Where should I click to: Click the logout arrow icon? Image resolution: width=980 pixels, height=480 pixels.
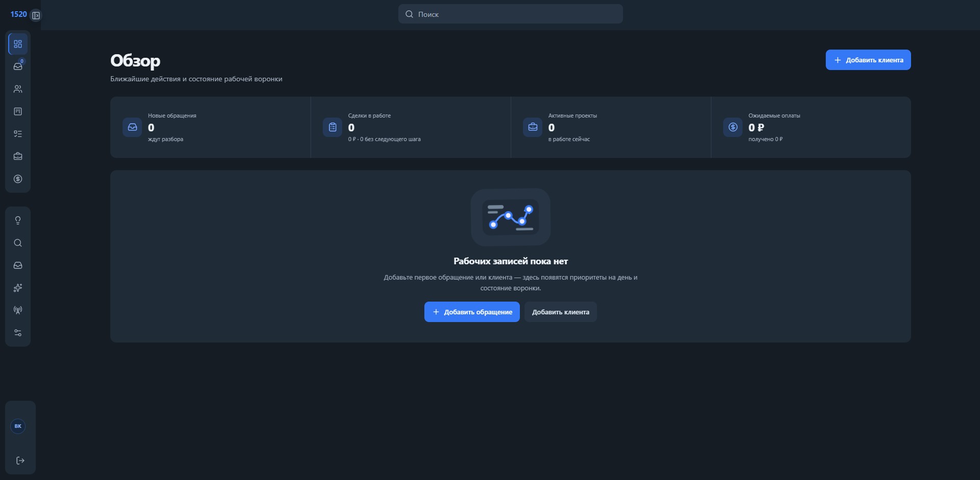pyautogui.click(x=20, y=461)
